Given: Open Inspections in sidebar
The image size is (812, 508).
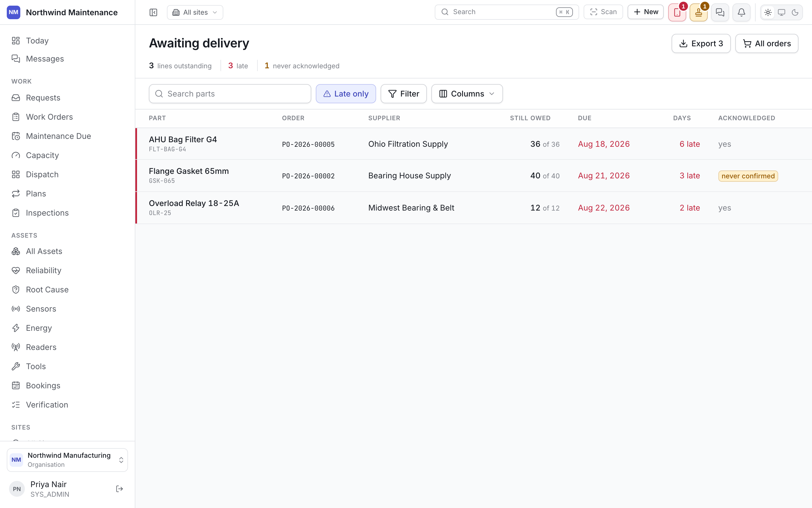Looking at the screenshot, I should 67,213.
